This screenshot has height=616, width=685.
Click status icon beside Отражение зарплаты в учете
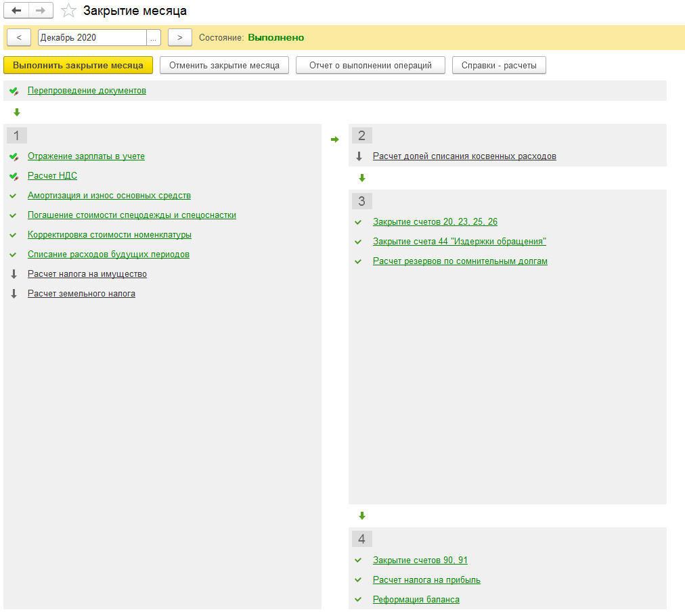pyautogui.click(x=14, y=157)
